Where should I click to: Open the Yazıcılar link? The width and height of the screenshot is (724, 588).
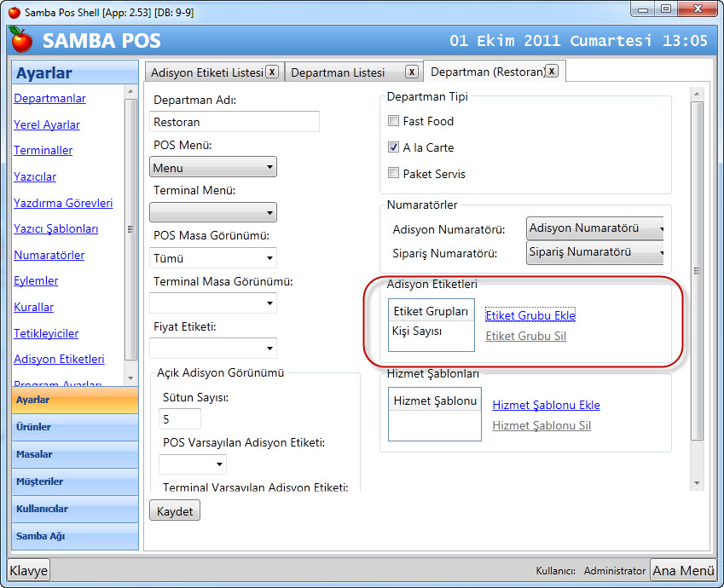point(35,176)
